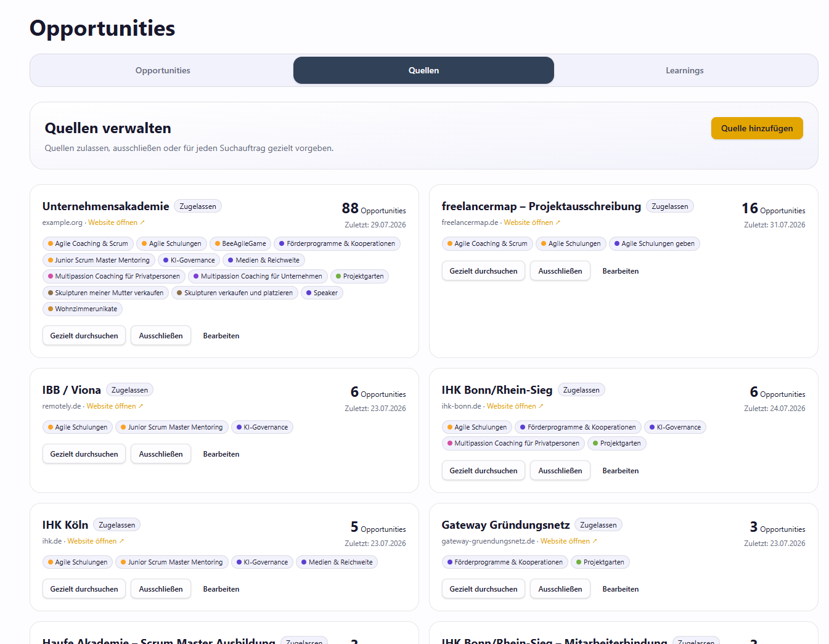829x644 pixels.
Task: Switch to the Opportunities tab
Action: click(163, 70)
